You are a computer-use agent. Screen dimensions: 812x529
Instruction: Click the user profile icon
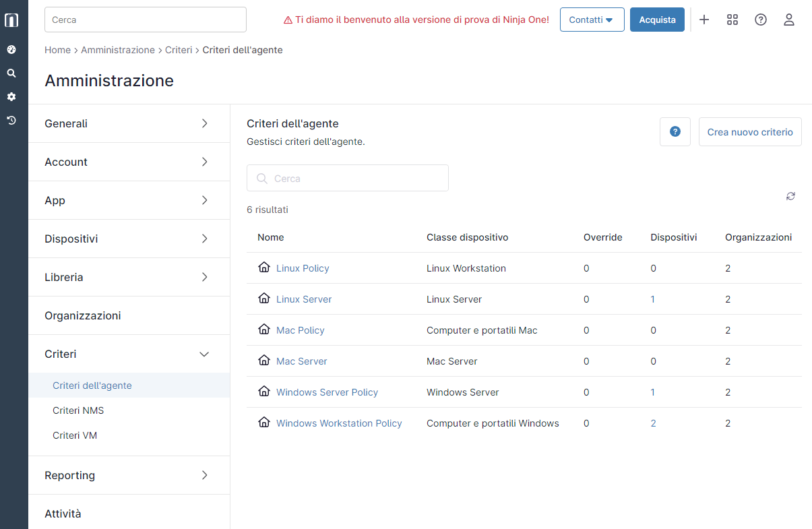tap(789, 20)
